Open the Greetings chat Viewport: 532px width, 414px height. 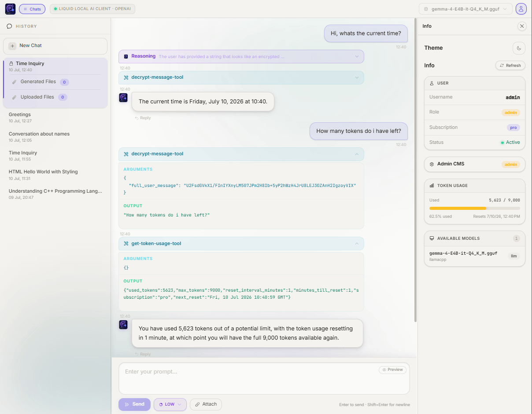pos(55,117)
